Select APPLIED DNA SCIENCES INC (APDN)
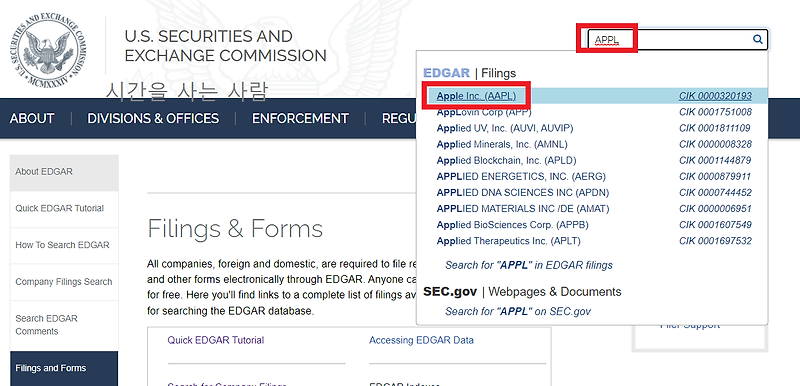Viewport: 800px width, 386px height. pyautogui.click(x=522, y=193)
